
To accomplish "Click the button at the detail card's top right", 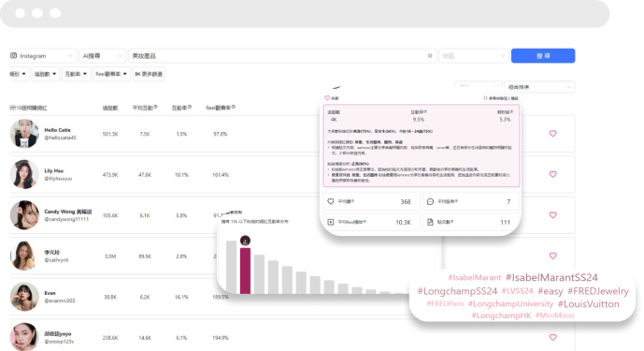I will (501, 98).
